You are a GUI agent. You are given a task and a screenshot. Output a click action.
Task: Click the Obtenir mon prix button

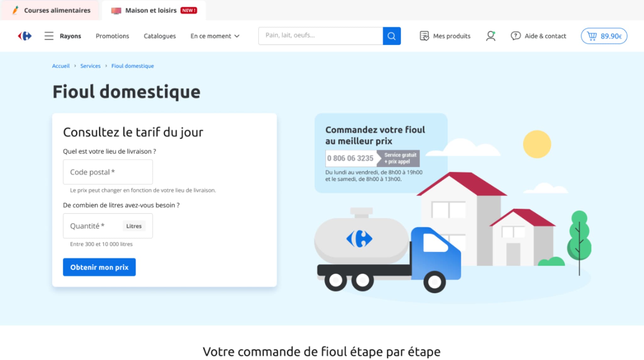99,267
